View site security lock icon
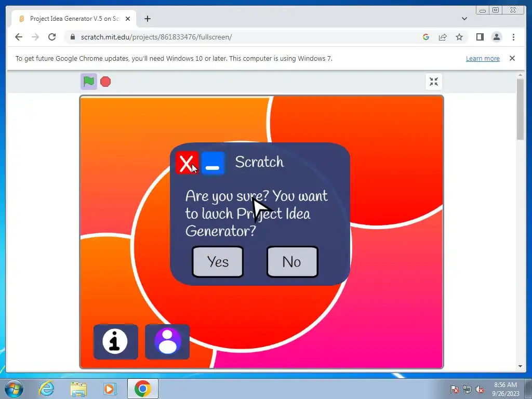The image size is (532, 399). click(x=73, y=37)
